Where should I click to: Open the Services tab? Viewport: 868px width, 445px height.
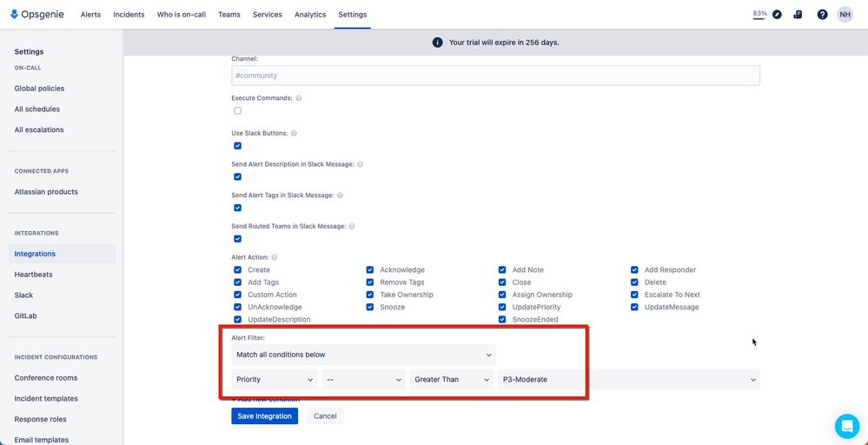click(x=268, y=15)
